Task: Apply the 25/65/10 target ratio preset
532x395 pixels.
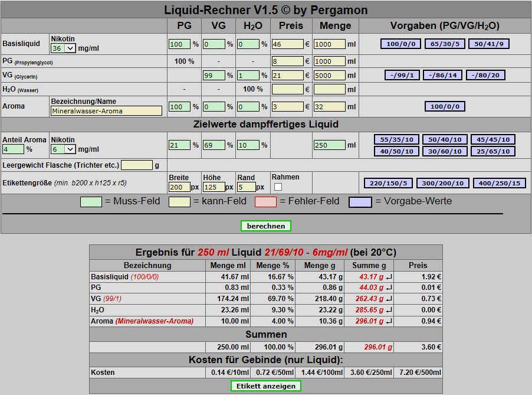Action: [493, 151]
